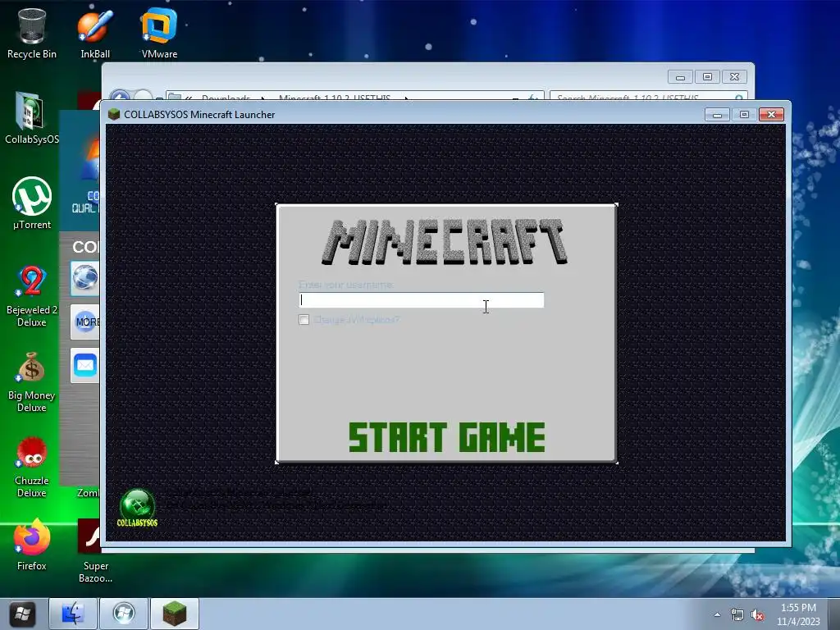Screen dimensions: 840x630
Task: Maximize the Minecraft Launcher window
Action: pyautogui.click(x=744, y=115)
